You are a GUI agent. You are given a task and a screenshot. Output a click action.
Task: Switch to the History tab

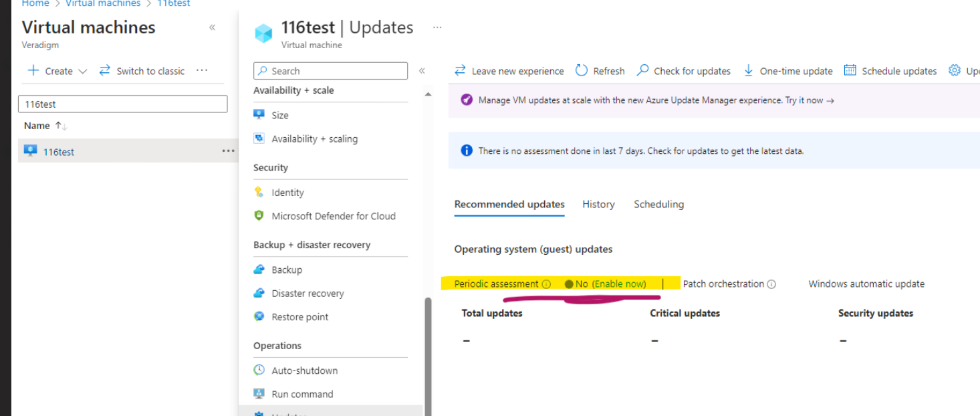[598, 204]
